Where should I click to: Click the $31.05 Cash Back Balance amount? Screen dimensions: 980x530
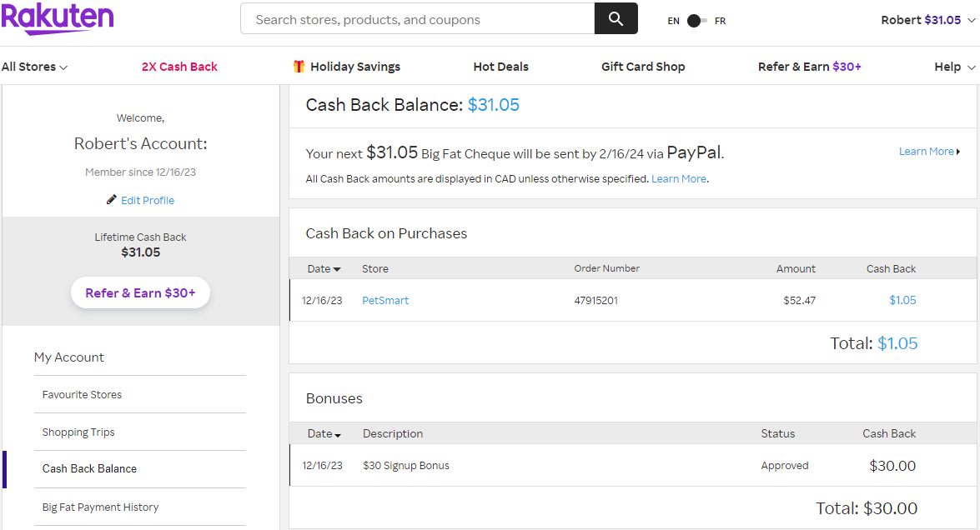point(493,105)
